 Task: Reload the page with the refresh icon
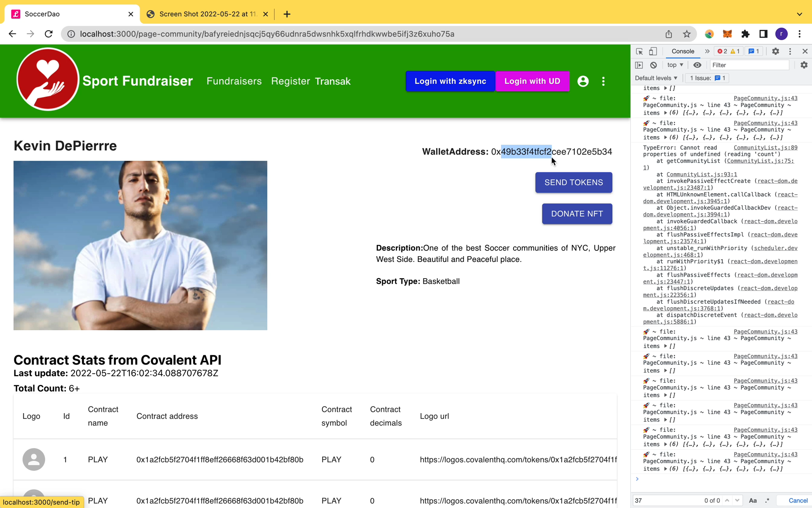[49, 34]
